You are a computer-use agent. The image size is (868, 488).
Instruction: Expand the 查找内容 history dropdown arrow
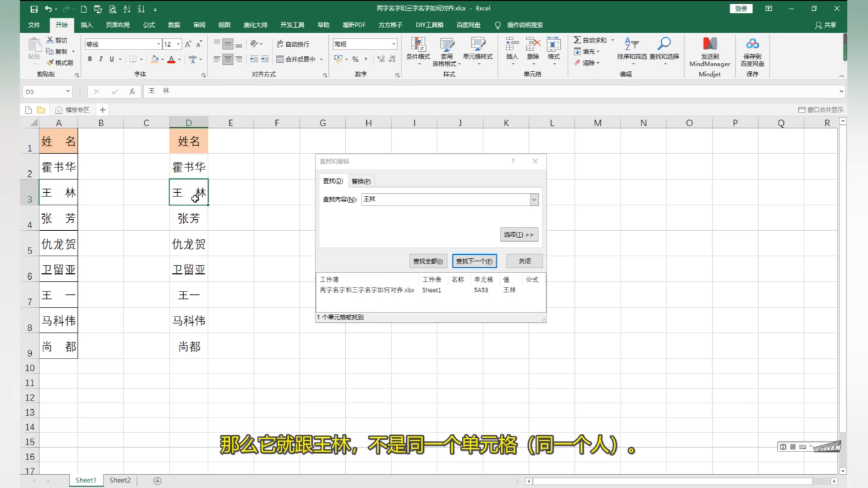(534, 199)
